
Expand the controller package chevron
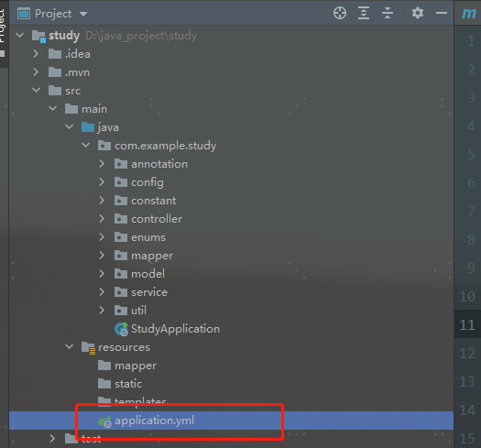[102, 219]
